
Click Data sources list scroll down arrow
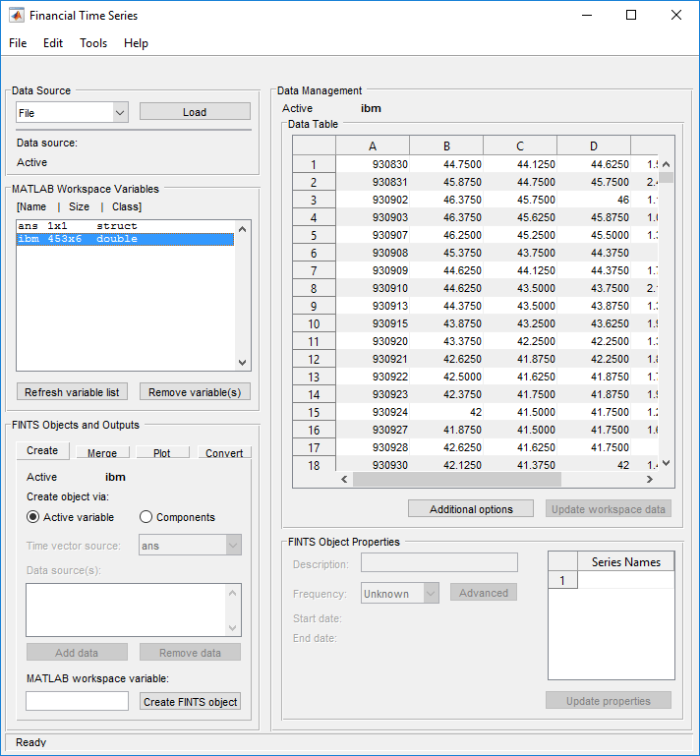point(233,628)
